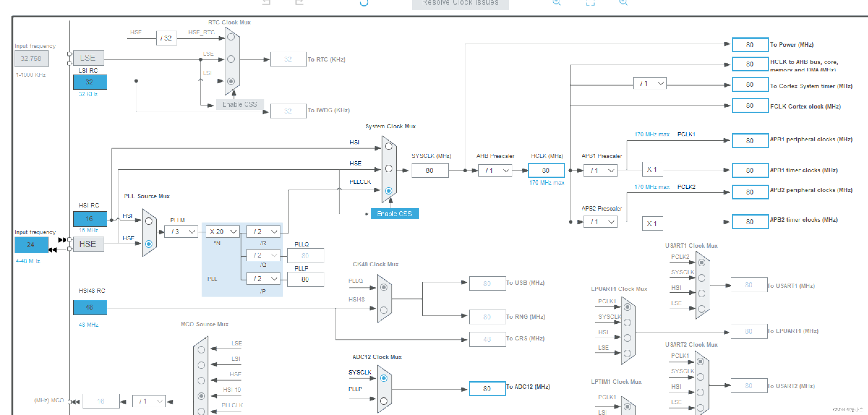Screen dimensions: 868x415
Task: Click the HSE input frequency field showing 24
Action: 31,245
